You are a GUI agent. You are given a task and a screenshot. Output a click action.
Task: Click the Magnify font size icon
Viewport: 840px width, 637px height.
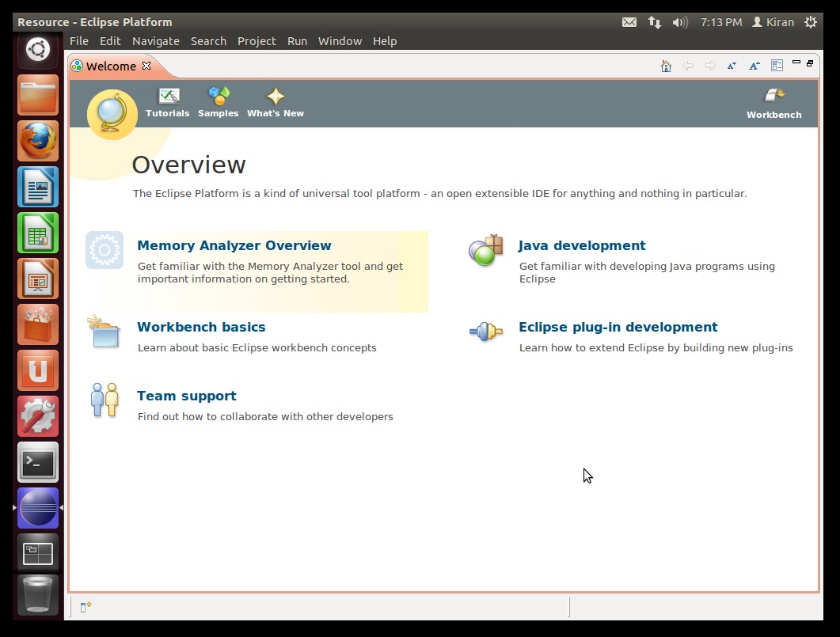pos(754,66)
